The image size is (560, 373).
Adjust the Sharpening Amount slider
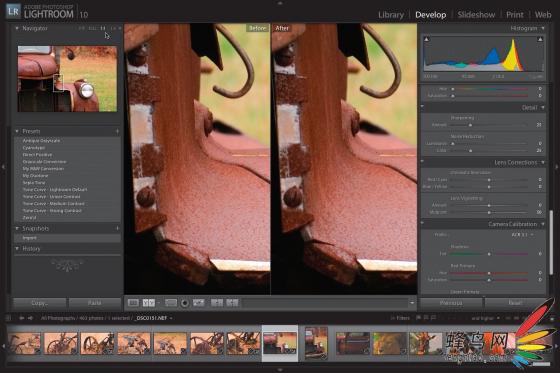point(470,125)
